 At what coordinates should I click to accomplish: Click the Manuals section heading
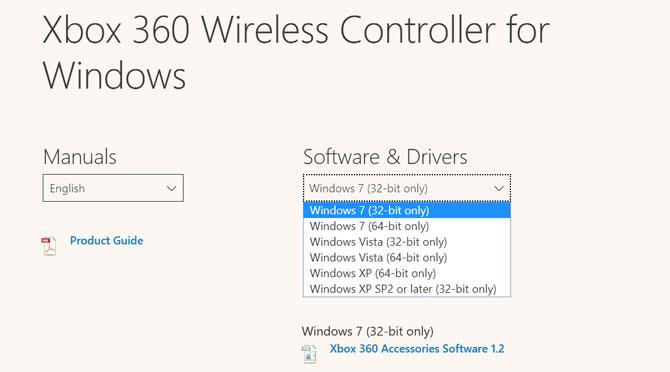click(80, 157)
